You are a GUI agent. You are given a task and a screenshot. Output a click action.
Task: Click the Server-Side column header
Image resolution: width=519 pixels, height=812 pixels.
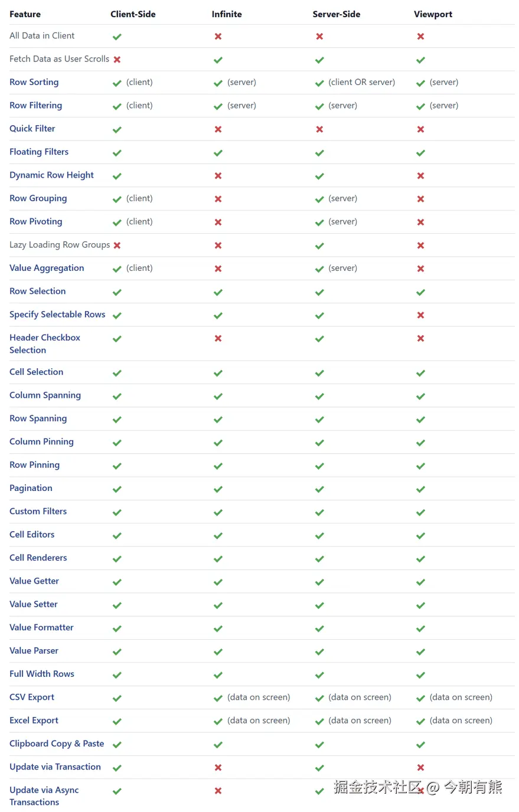(x=336, y=14)
